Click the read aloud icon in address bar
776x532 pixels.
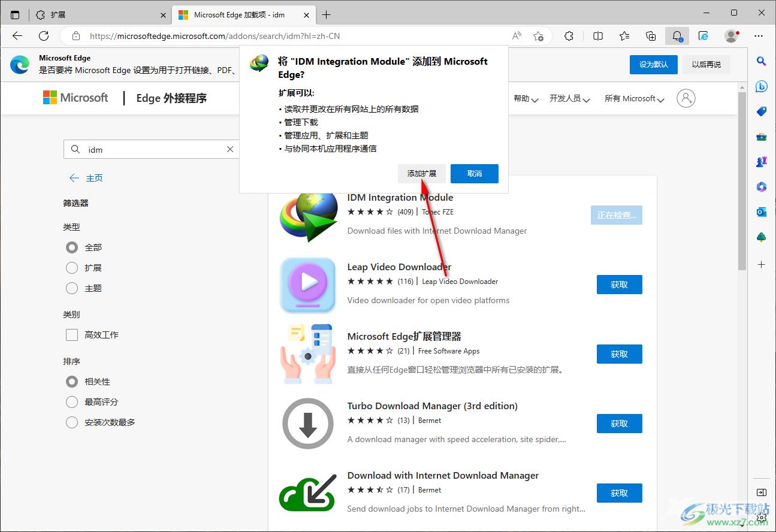point(517,36)
